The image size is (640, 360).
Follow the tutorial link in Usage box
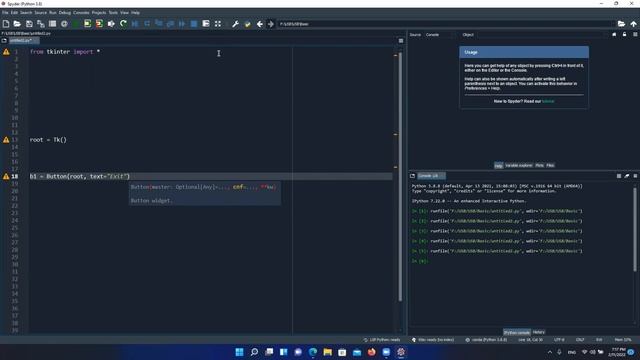(548, 101)
